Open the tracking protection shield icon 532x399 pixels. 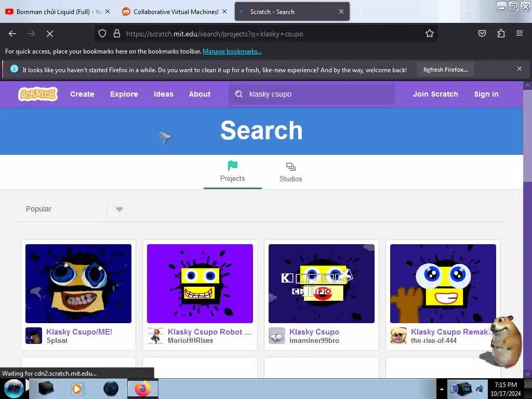click(102, 34)
